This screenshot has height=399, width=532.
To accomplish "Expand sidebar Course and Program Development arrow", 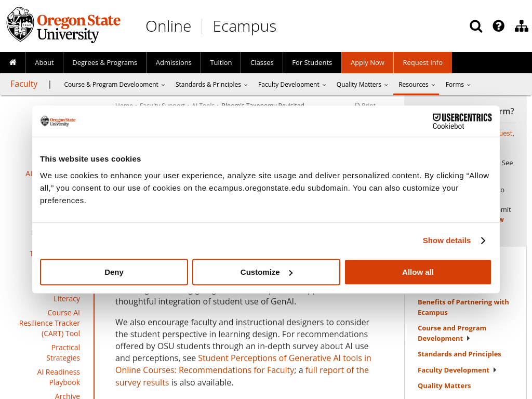I will (x=468, y=338).
